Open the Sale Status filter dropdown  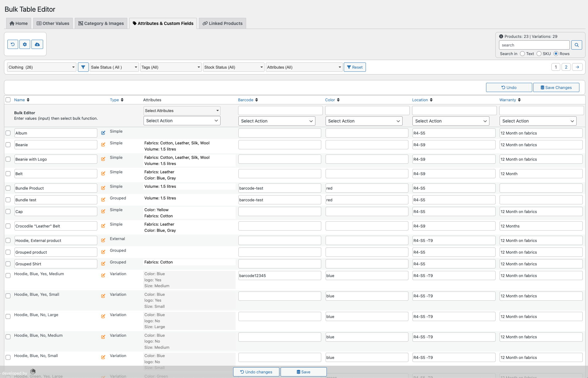coord(114,67)
